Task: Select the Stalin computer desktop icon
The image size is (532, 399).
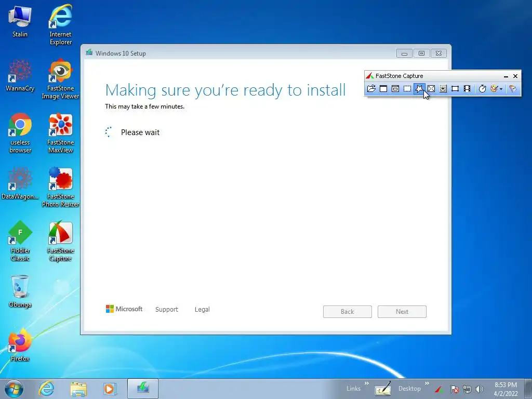Action: [20, 22]
